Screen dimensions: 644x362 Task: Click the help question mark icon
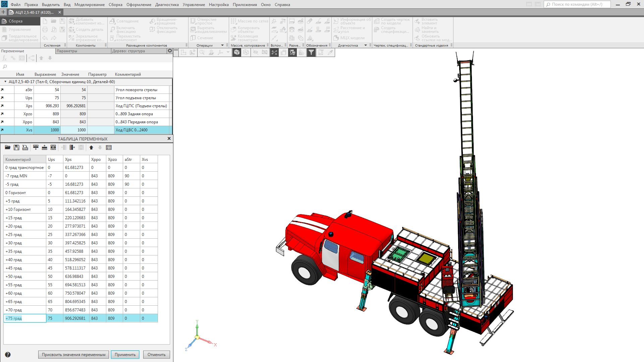pos(8,355)
